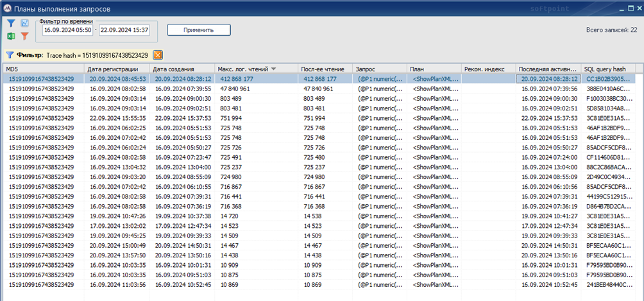Click the Посл-ее чтение column header

coord(325,69)
